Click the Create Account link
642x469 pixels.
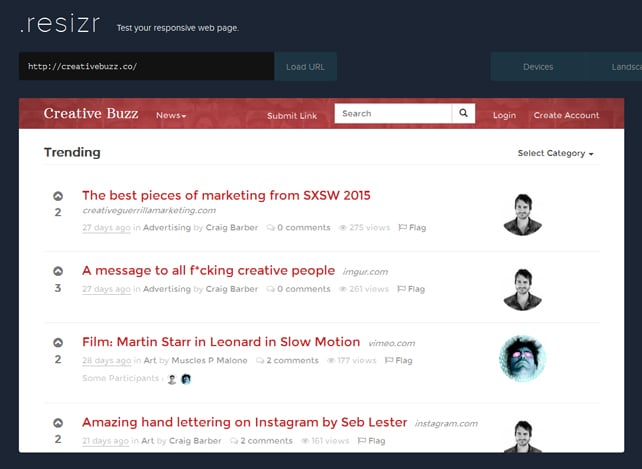566,116
